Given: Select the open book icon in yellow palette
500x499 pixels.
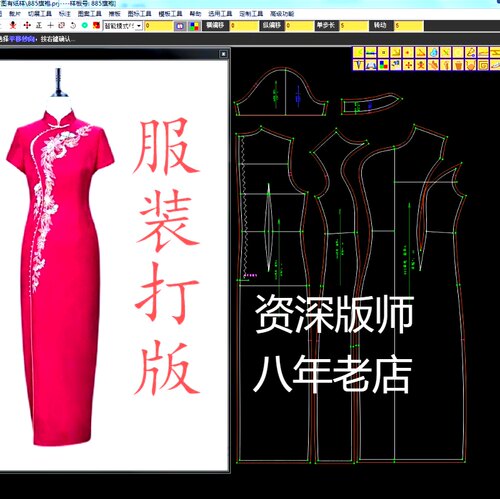Looking at the screenshot, I should coord(371,65).
